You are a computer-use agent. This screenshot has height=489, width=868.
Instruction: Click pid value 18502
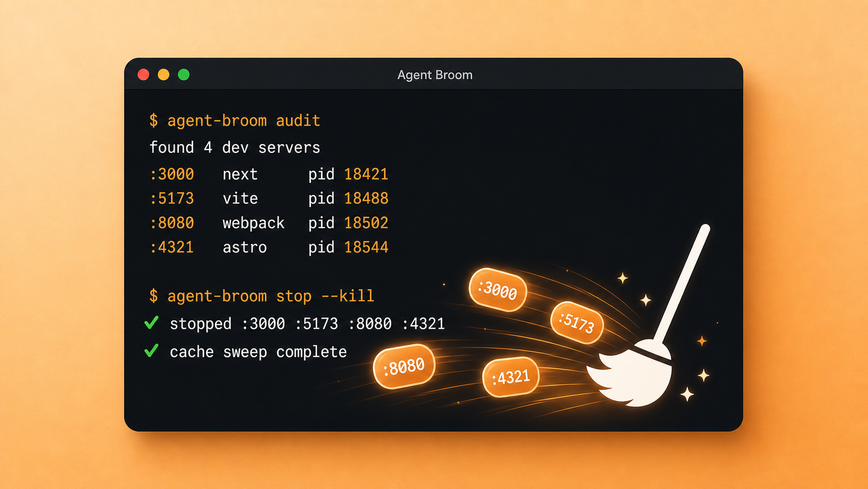coord(366,223)
